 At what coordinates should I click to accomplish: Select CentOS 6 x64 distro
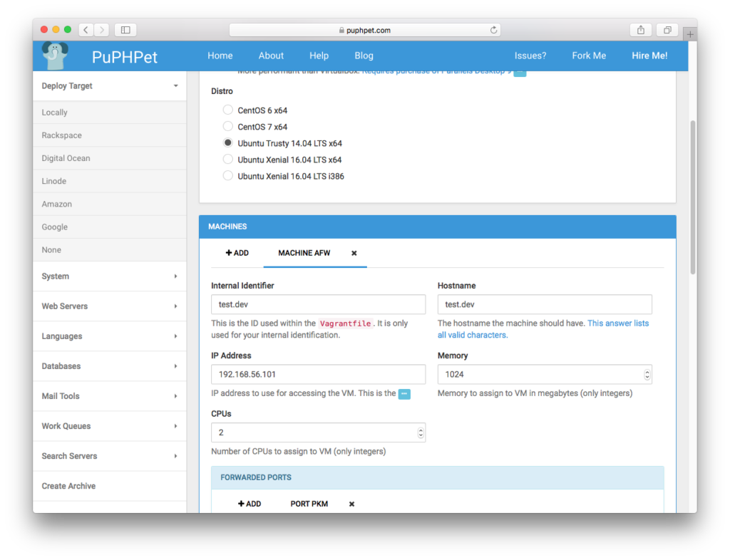pyautogui.click(x=227, y=110)
